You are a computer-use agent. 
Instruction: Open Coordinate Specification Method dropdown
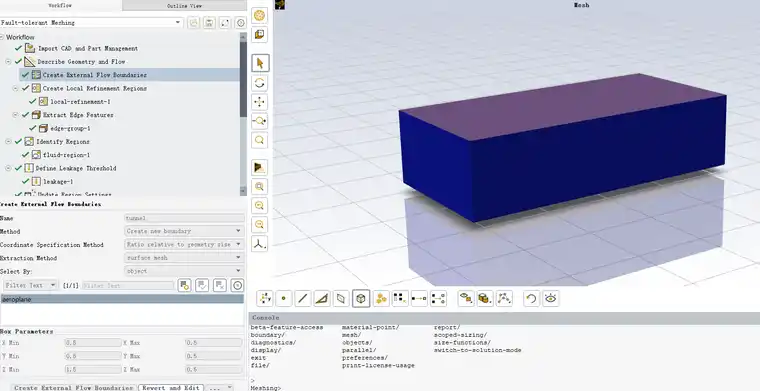184,244
